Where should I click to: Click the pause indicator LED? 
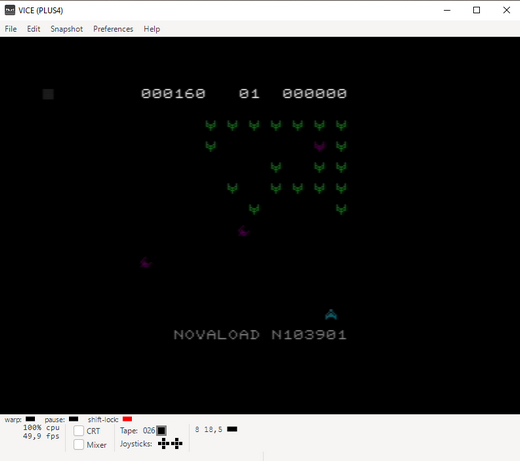73,419
